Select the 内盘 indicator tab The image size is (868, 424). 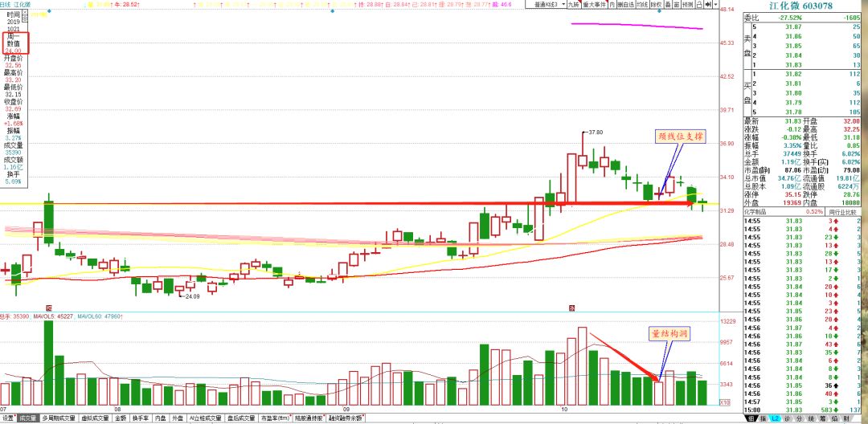(161, 418)
